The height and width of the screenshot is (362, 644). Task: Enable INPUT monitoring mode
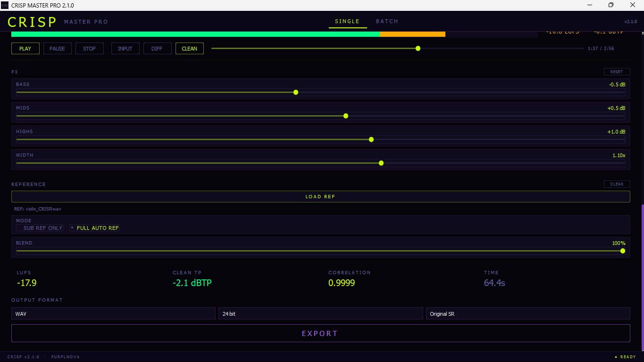pyautogui.click(x=125, y=48)
